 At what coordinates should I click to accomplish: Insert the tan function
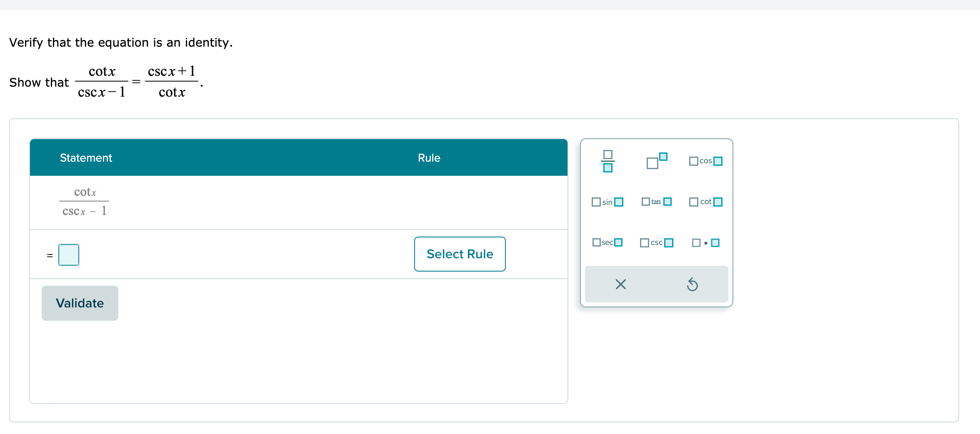(656, 202)
